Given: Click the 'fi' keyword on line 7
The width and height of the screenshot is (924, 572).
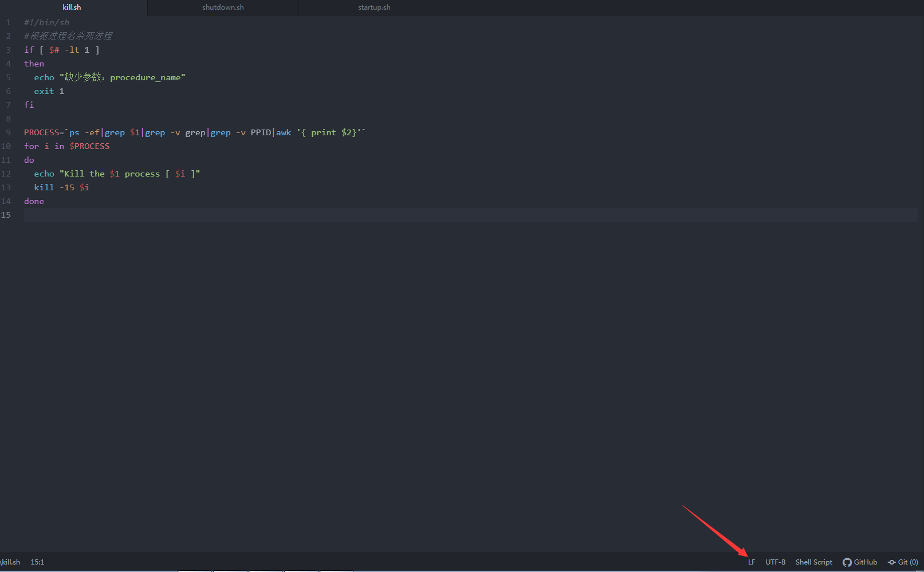Looking at the screenshot, I should tap(29, 105).
